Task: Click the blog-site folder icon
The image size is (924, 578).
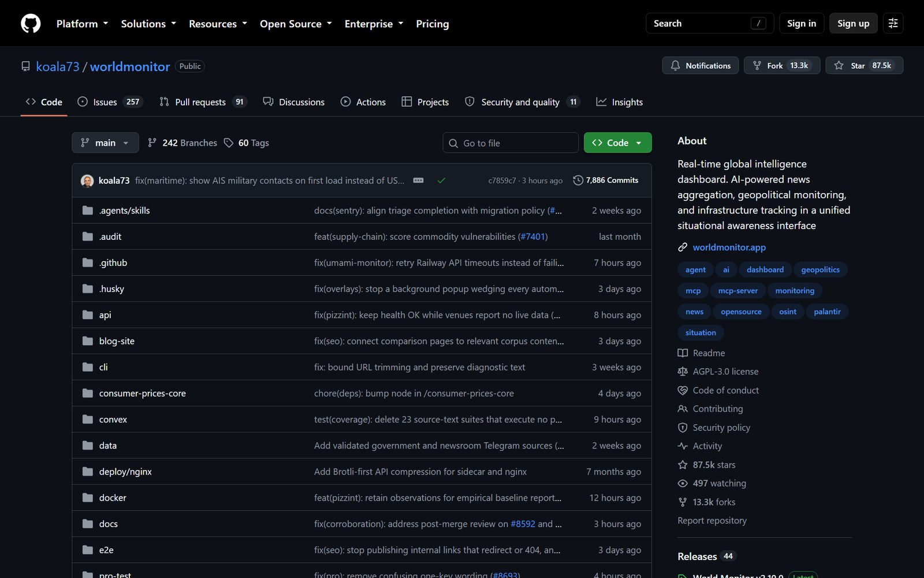Action: click(88, 341)
